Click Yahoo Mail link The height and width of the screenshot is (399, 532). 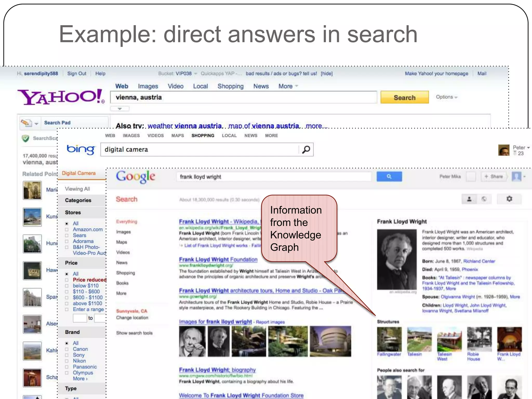point(482,74)
